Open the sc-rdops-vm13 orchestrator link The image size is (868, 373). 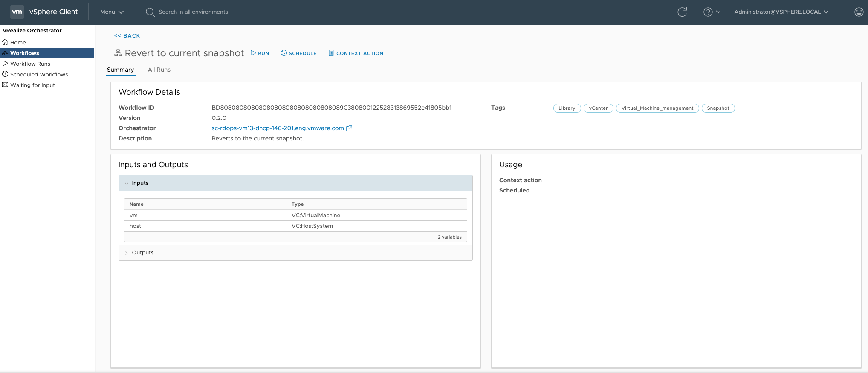tap(278, 128)
